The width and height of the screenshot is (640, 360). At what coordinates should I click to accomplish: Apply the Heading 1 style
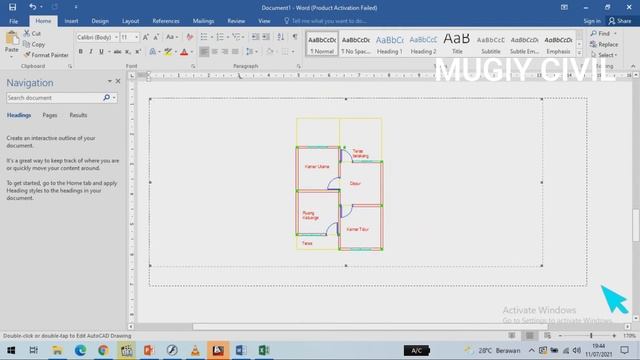[389, 44]
